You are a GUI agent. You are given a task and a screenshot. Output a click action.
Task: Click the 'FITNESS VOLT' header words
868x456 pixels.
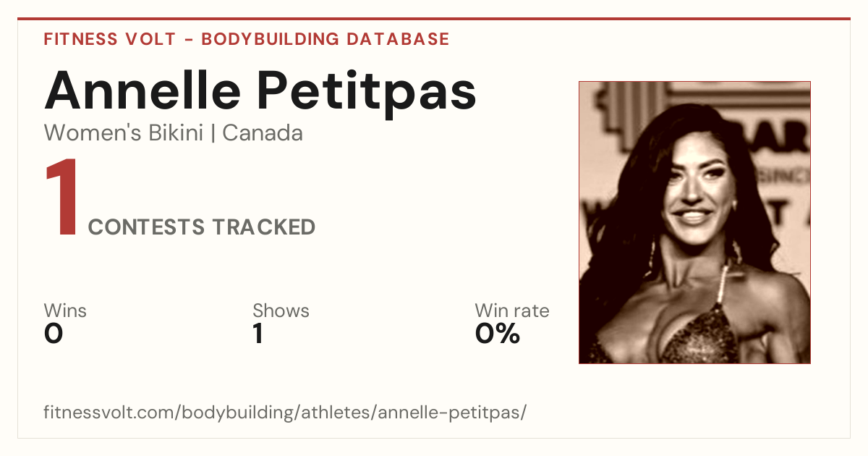point(110,39)
